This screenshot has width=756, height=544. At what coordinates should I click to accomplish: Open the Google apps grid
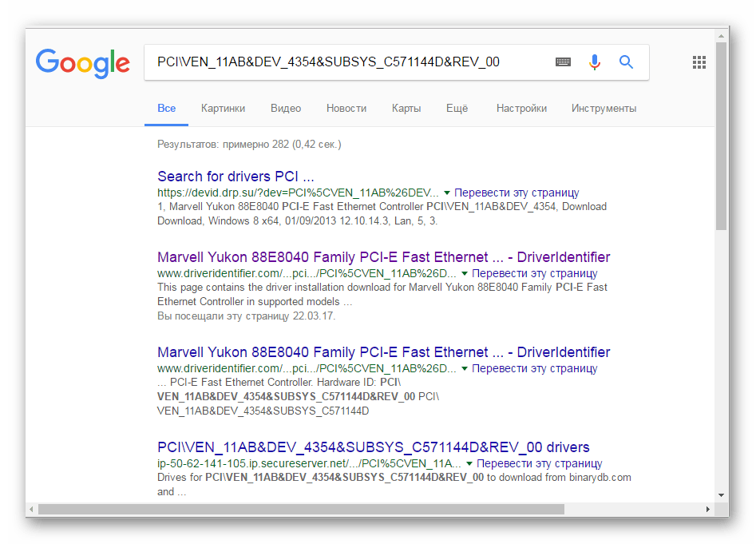tap(699, 62)
